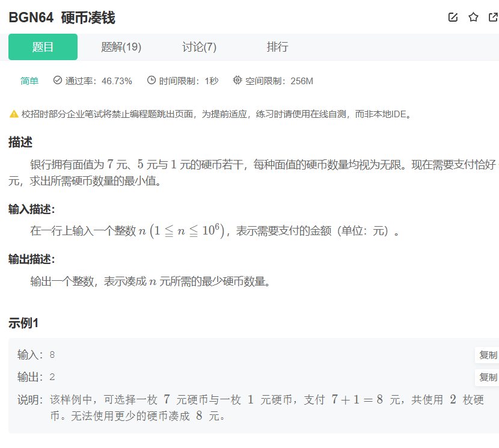Click the pass rate checkmark icon
This screenshot has width=499, height=448.
click(x=58, y=80)
